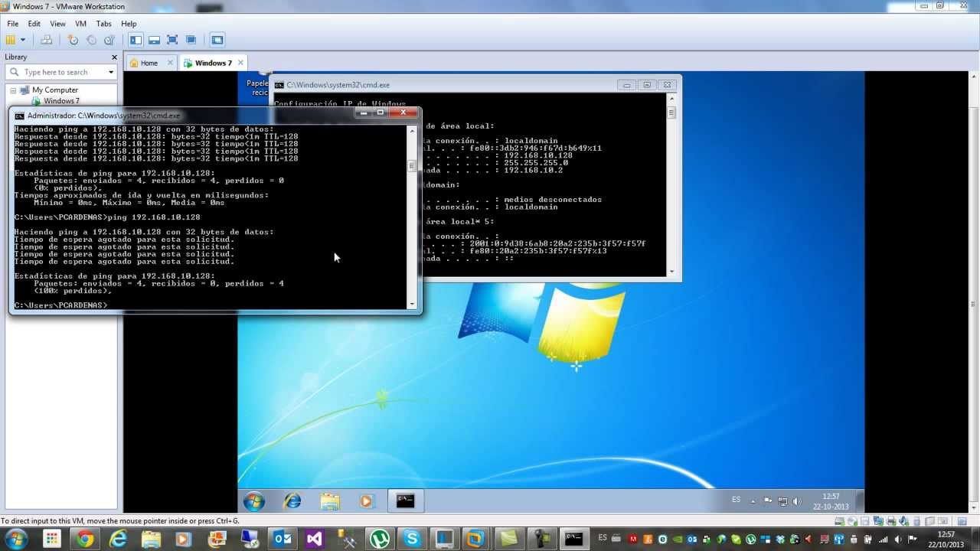Show hidden icons arrow in guest tray

(753, 502)
